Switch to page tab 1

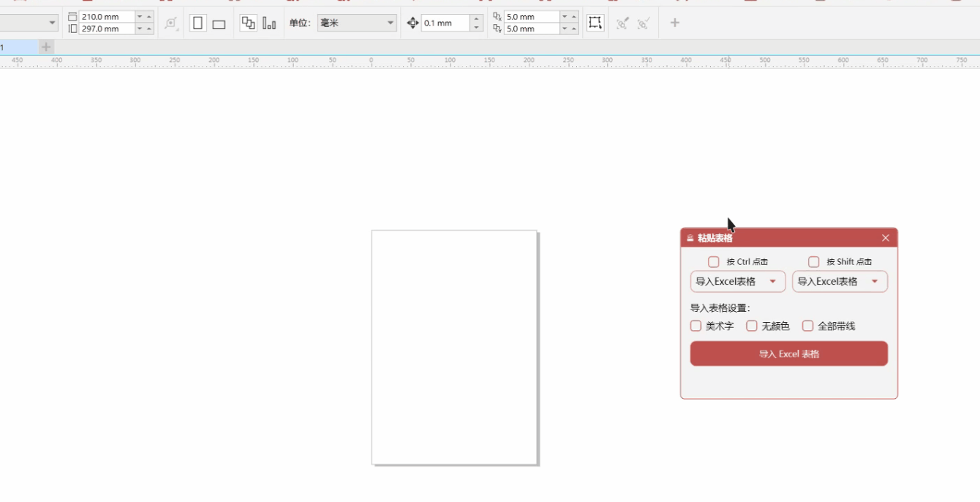(15, 48)
